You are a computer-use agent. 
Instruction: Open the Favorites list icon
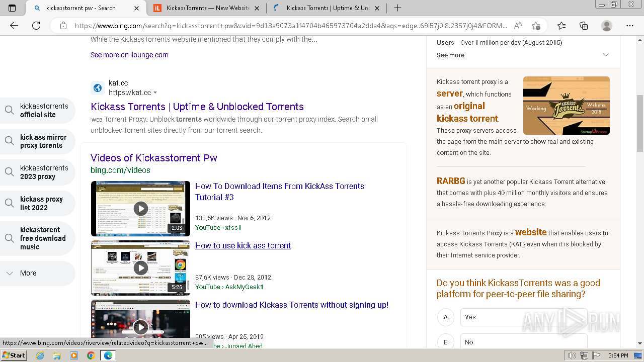coord(561,26)
